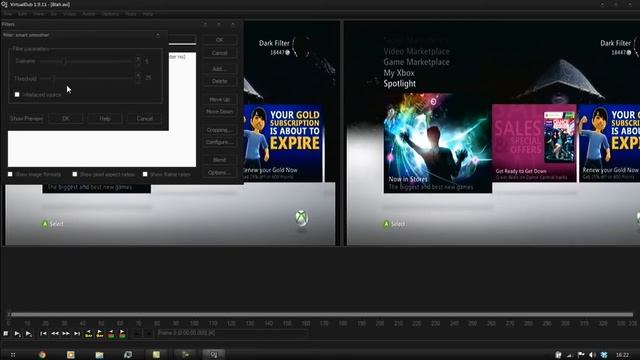
Task: Click the frame position field
Action: [x=233, y=333]
